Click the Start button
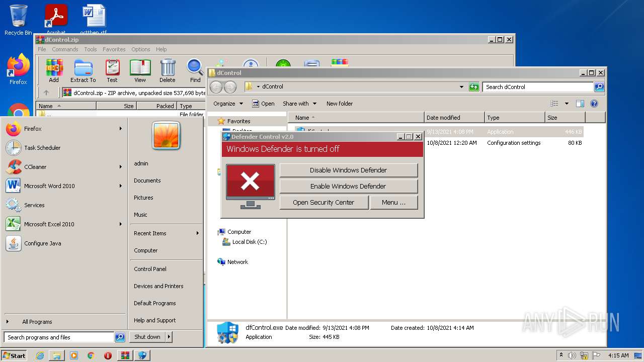 [x=14, y=355]
